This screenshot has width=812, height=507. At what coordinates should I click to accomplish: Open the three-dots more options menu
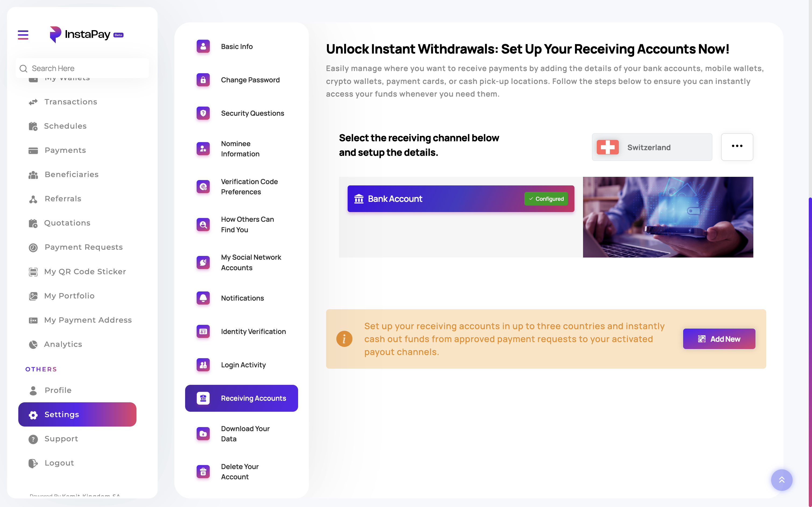click(737, 147)
